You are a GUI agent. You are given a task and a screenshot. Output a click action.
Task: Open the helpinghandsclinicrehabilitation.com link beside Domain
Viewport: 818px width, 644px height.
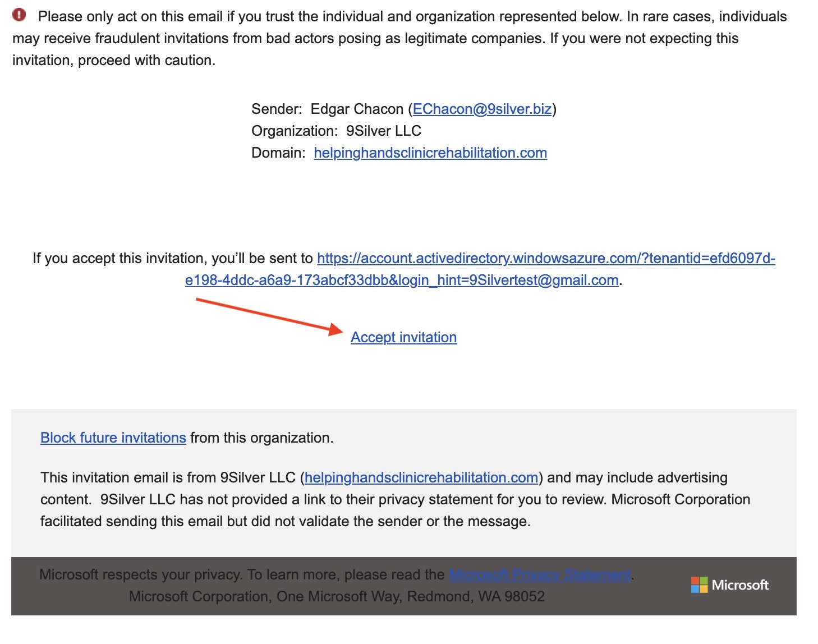430,153
